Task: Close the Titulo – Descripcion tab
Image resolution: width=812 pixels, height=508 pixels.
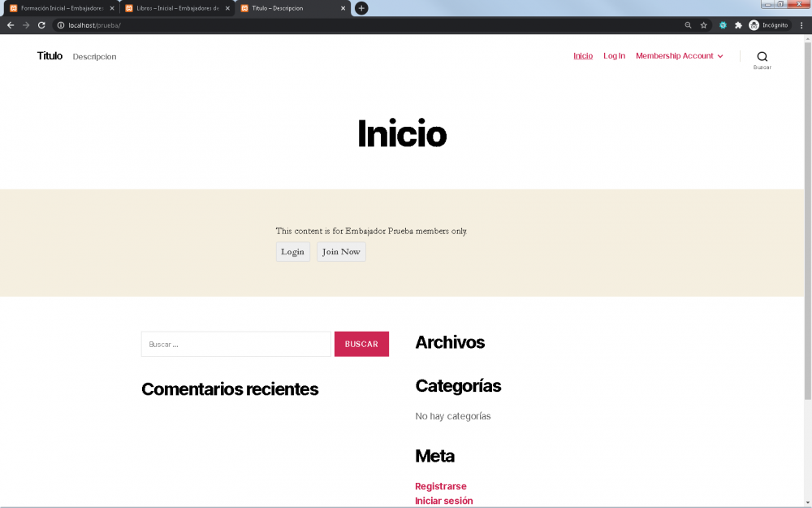Action: (343, 8)
